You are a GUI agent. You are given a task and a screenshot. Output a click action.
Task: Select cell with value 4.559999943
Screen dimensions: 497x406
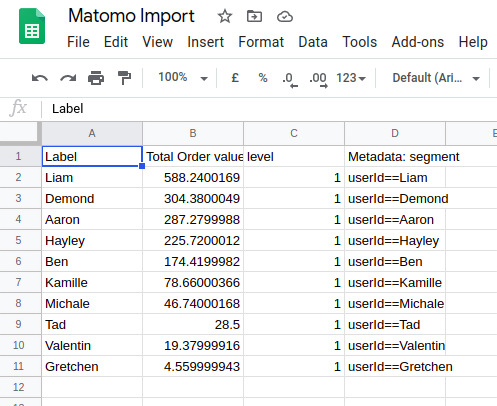[x=193, y=366]
